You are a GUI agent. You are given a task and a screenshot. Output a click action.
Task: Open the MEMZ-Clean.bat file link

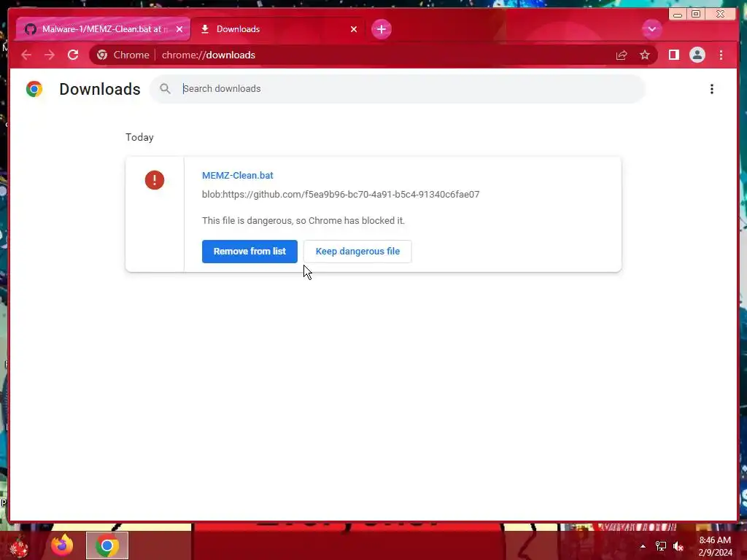coord(237,175)
